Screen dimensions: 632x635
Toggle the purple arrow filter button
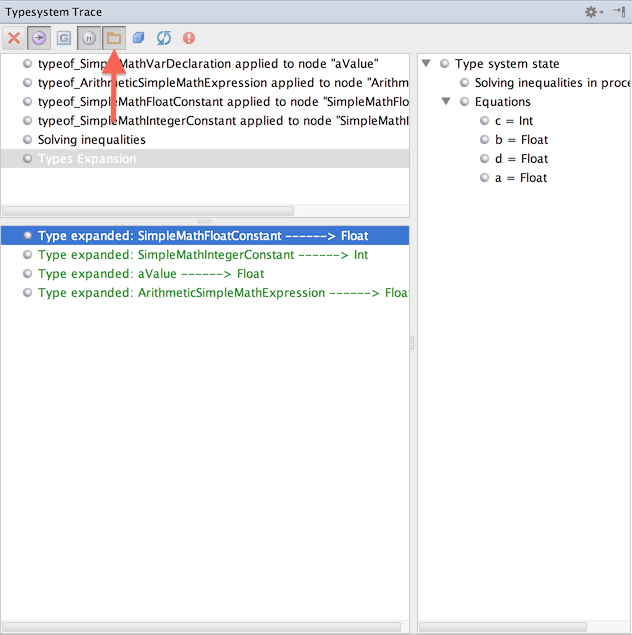click(39, 38)
